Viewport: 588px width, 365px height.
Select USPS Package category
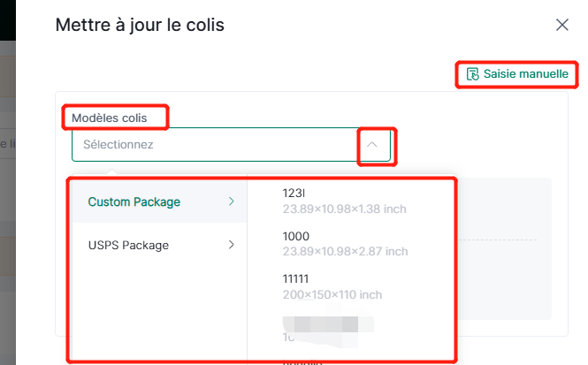(x=159, y=245)
